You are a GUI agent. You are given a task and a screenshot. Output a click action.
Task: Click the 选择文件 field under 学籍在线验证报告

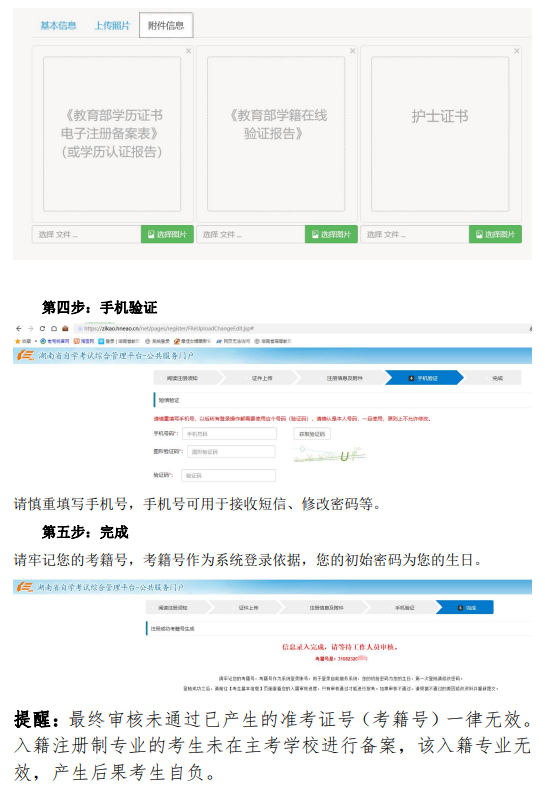coord(250,234)
